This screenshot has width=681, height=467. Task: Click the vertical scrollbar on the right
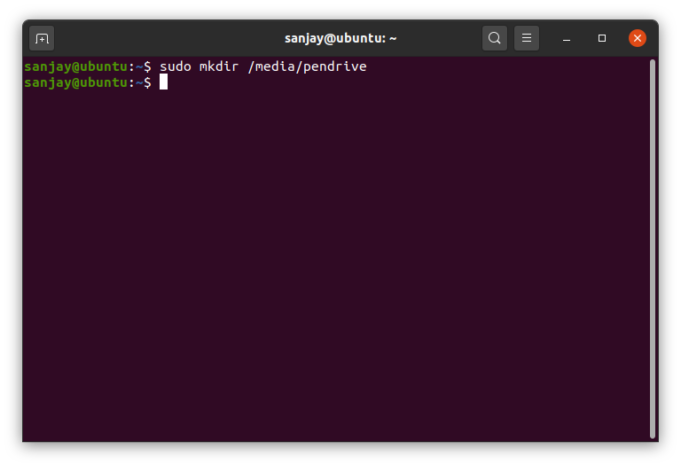652,248
